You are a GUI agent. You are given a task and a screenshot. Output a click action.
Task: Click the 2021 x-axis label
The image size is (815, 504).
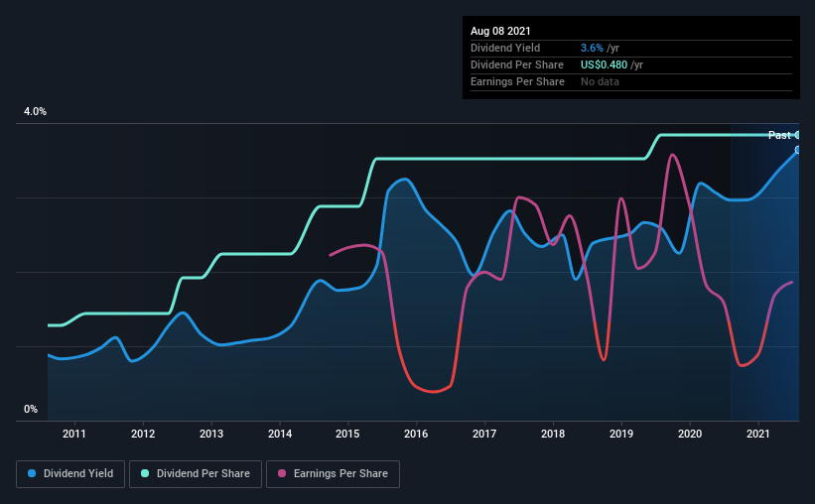coord(758,434)
